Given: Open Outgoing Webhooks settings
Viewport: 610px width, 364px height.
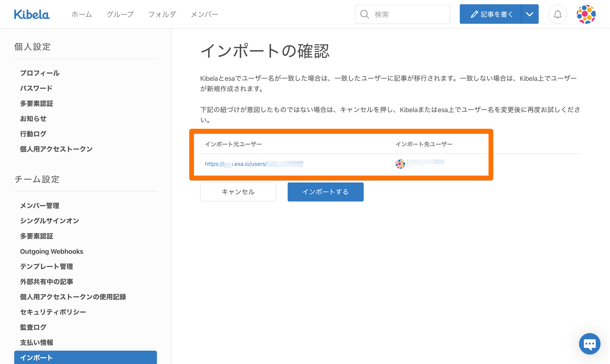Looking at the screenshot, I should [52, 251].
